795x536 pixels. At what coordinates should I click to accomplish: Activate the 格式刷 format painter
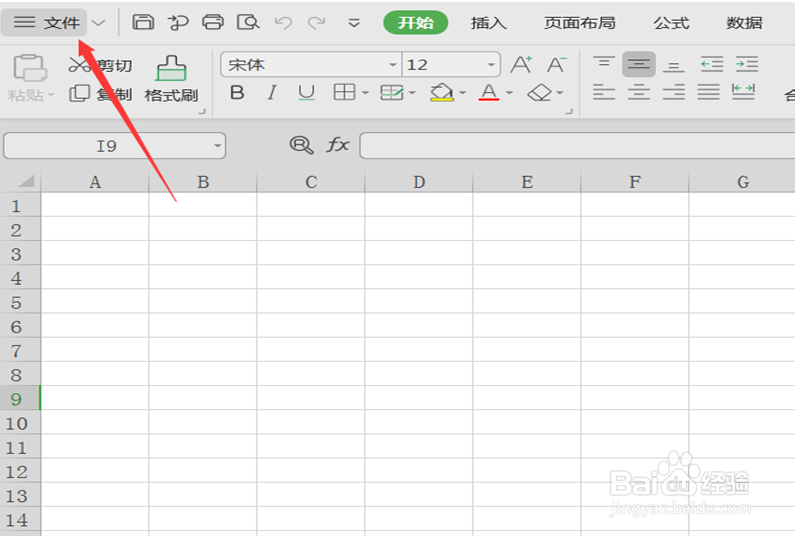[x=171, y=79]
